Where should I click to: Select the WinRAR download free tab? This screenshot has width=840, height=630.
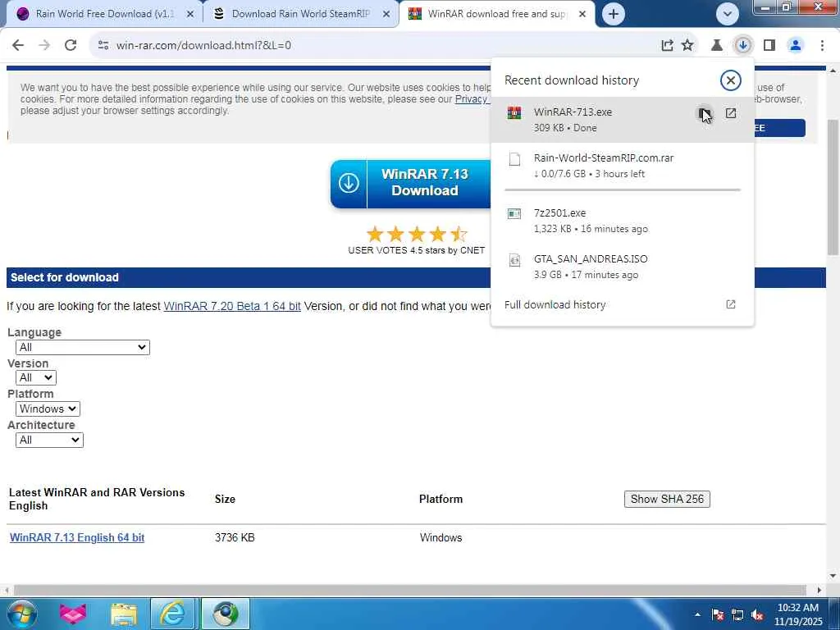tap(496, 14)
